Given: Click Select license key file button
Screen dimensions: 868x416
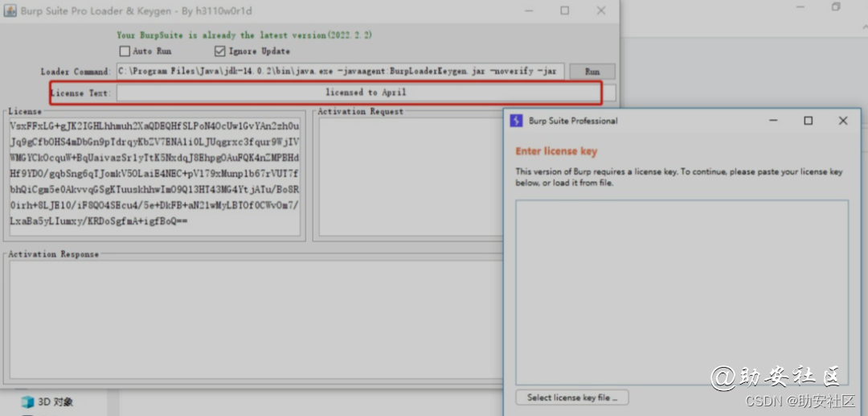Looking at the screenshot, I should click(572, 397).
